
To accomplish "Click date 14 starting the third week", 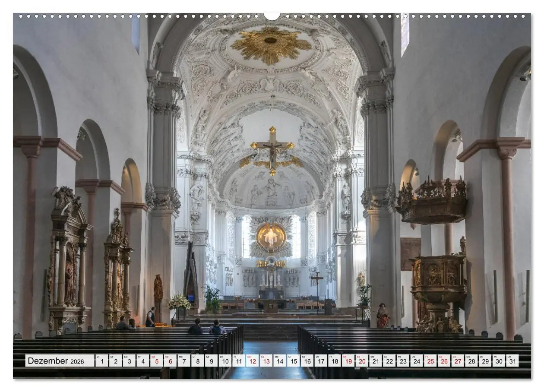I will click(x=279, y=361).
